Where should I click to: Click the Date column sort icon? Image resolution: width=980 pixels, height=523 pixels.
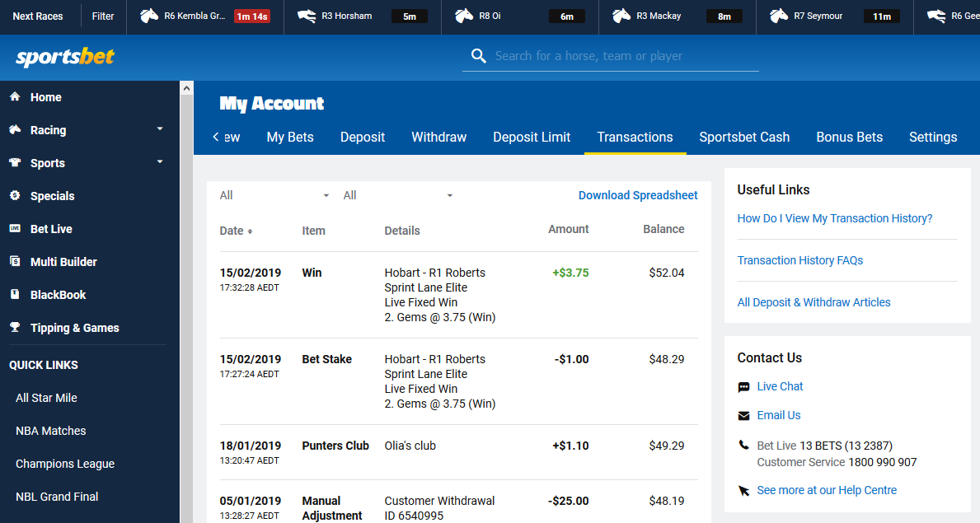click(x=250, y=231)
